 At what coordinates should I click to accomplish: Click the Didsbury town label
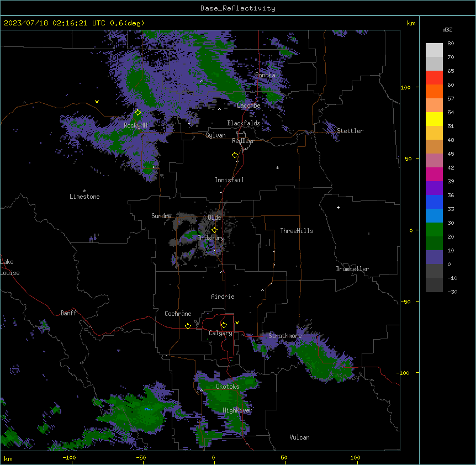pyautogui.click(x=211, y=238)
